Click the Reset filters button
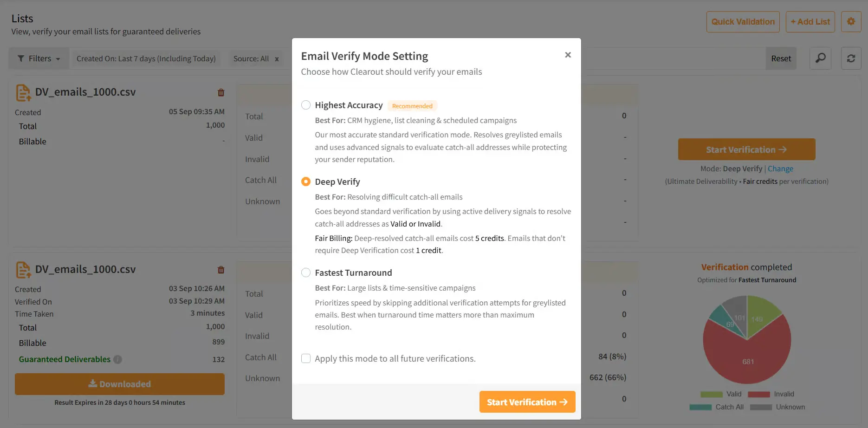 pos(781,58)
